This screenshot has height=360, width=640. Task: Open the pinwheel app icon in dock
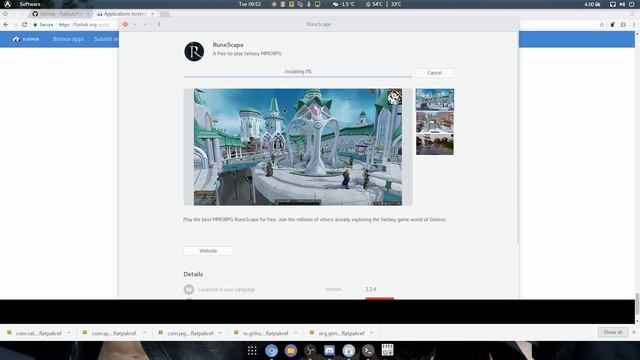(310, 350)
